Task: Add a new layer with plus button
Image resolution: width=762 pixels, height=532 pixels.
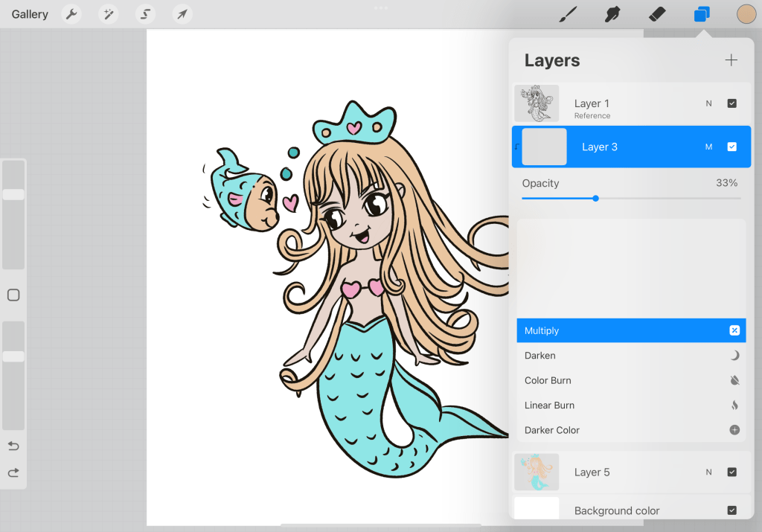Action: tap(731, 60)
